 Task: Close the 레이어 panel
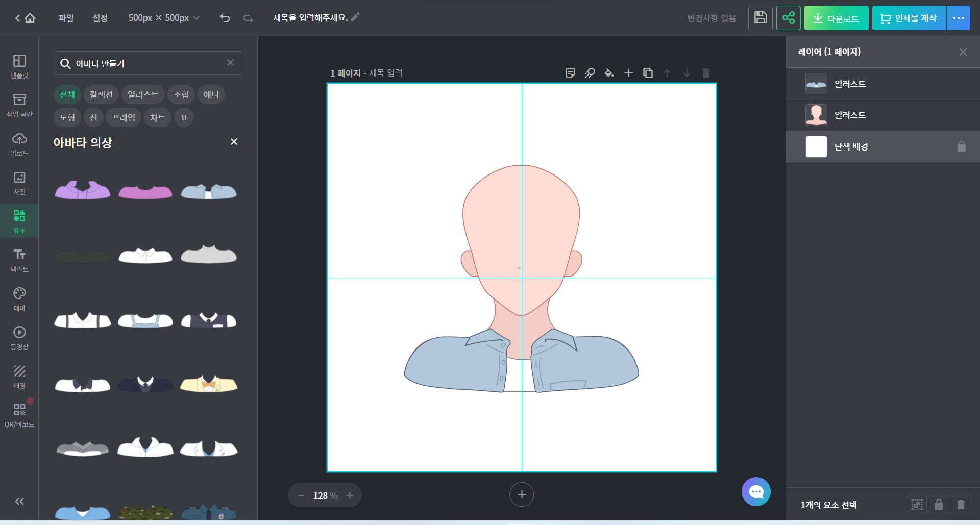(x=963, y=52)
